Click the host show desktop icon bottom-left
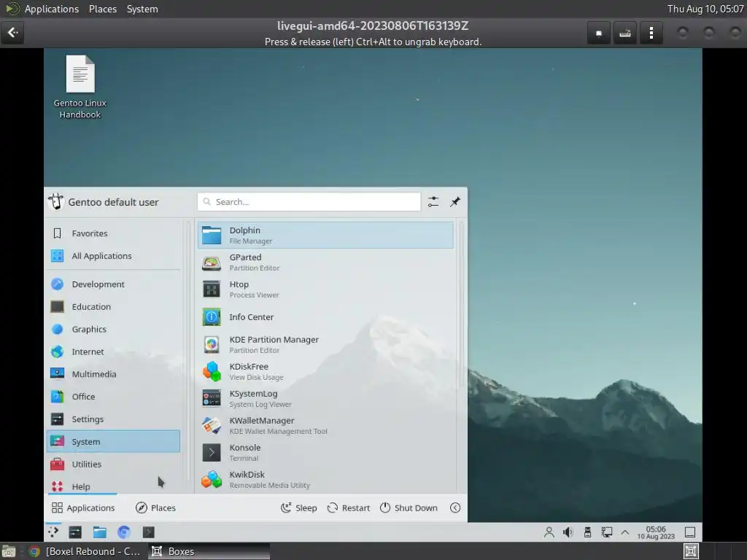The image size is (747, 560). [x=9, y=551]
